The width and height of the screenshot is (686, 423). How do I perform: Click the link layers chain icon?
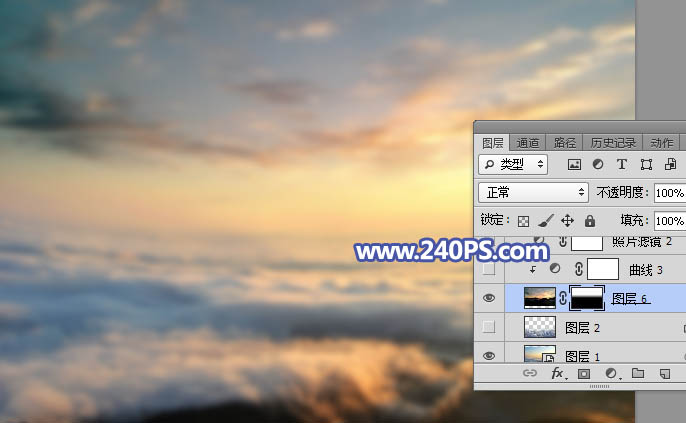[530, 373]
